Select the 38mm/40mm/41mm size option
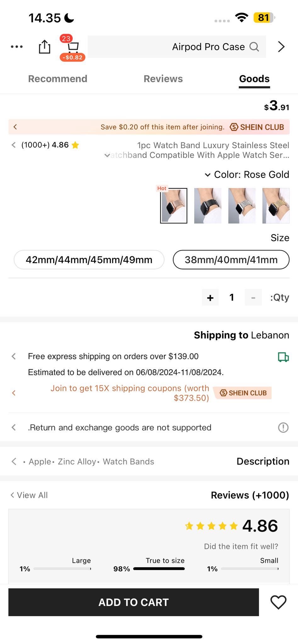298x644 pixels. click(231, 260)
